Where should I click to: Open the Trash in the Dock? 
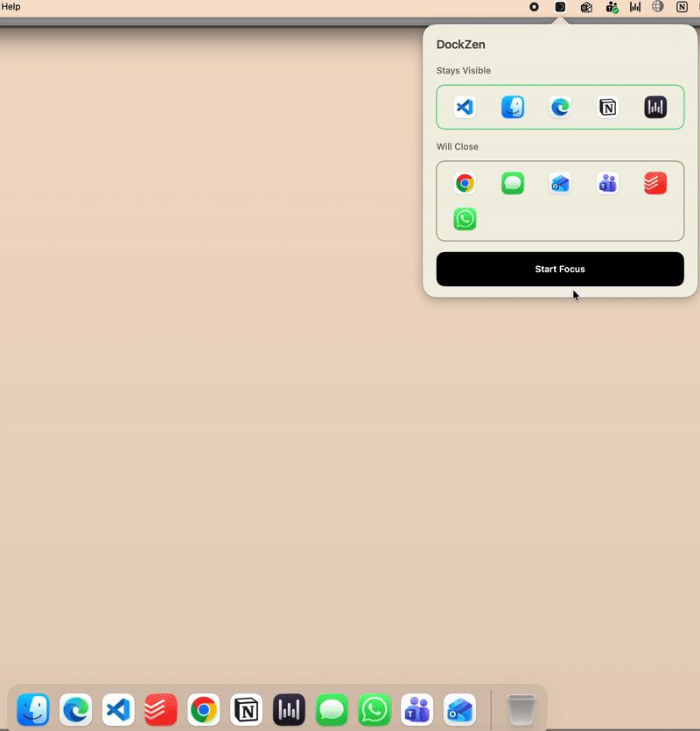521,710
